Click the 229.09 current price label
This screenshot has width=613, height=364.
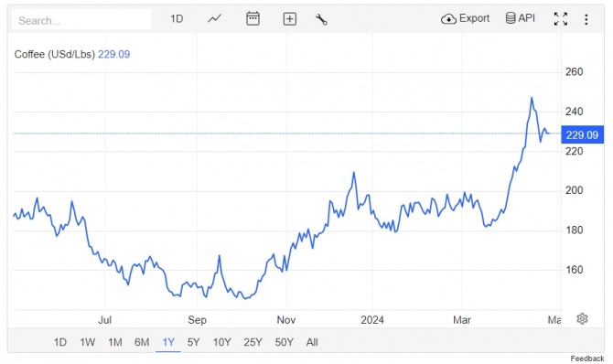[x=582, y=134]
